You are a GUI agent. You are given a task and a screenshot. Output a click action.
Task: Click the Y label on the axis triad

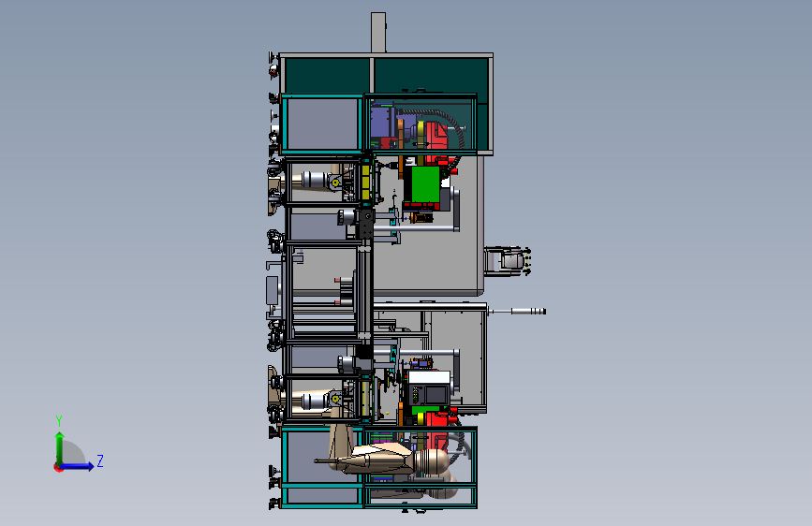[59, 420]
